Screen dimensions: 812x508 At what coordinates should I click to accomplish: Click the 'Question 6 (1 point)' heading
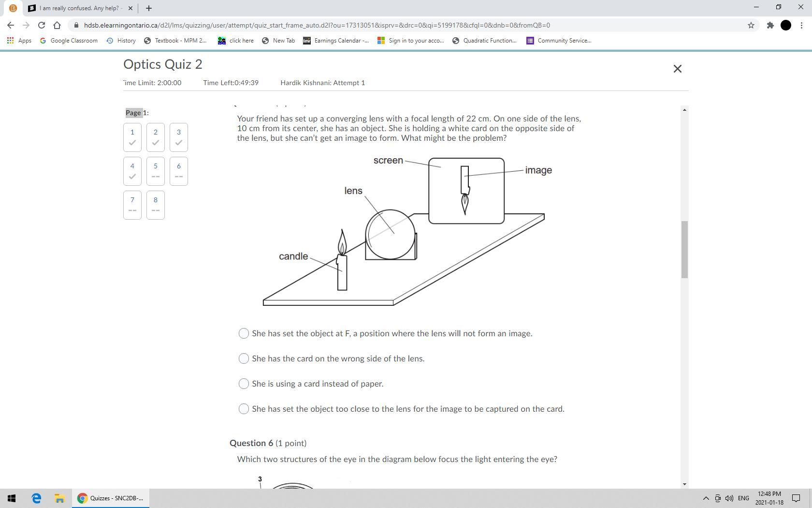click(x=268, y=443)
